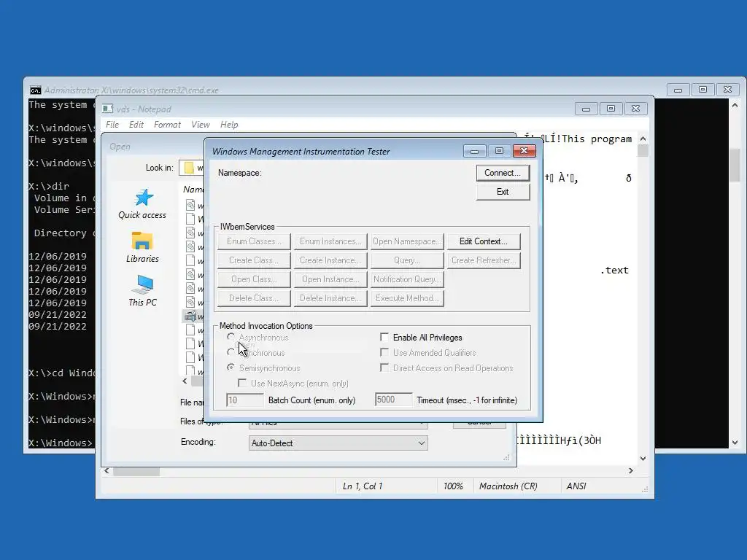Maximize the WMI Tester window
This screenshot has width=747, height=560.
[x=499, y=151]
